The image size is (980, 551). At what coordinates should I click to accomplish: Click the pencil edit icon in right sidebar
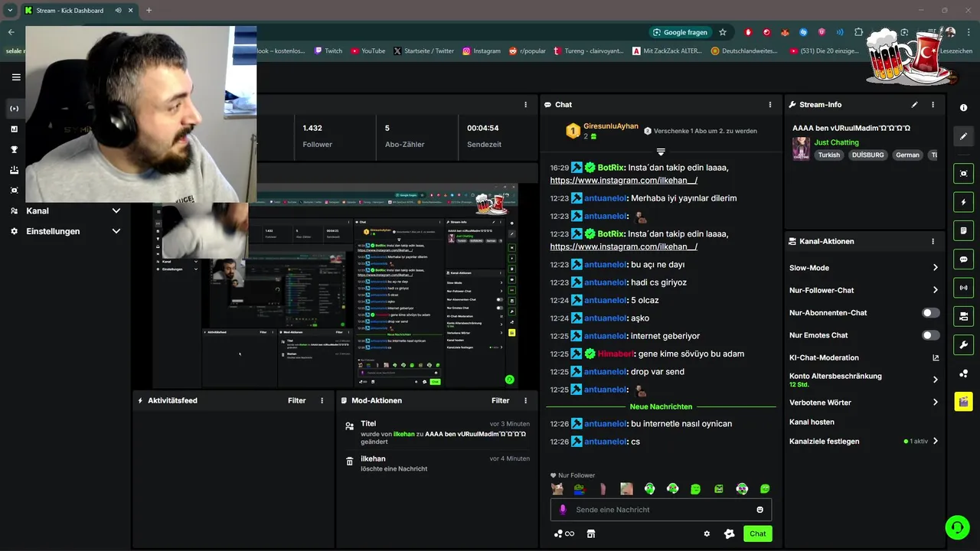(x=963, y=136)
